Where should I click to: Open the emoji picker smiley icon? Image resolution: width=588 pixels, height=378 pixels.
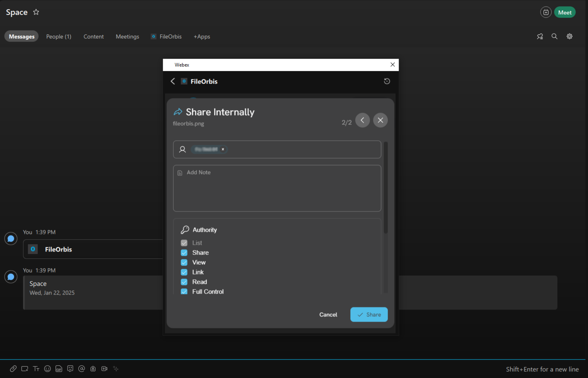coord(47,368)
